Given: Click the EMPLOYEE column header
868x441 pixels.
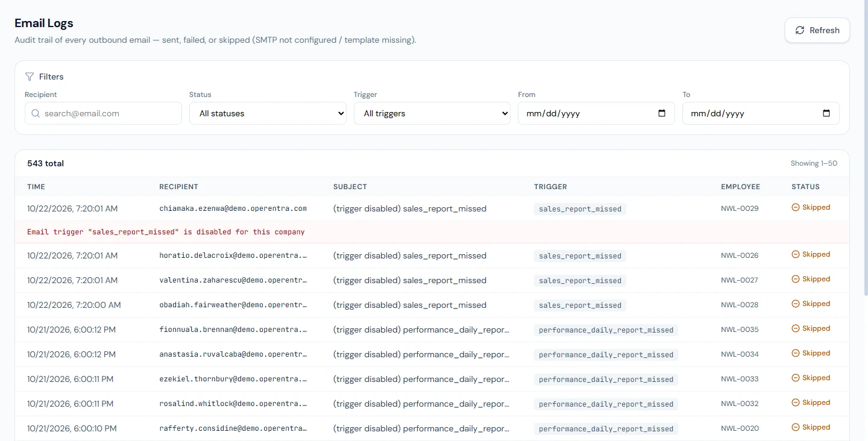Looking at the screenshot, I should (x=740, y=187).
